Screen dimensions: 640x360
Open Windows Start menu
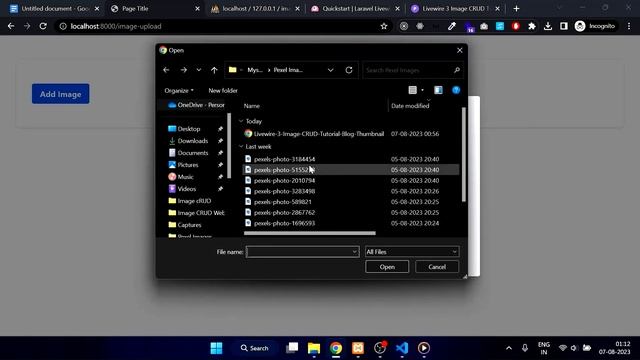216,348
